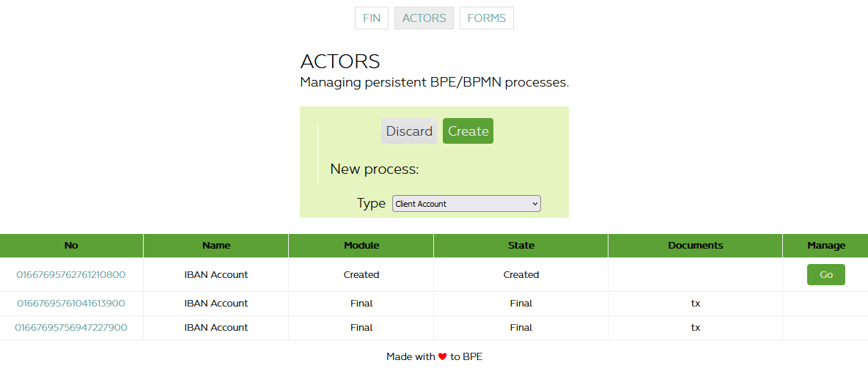Click the ACTORS page heading

[340, 62]
